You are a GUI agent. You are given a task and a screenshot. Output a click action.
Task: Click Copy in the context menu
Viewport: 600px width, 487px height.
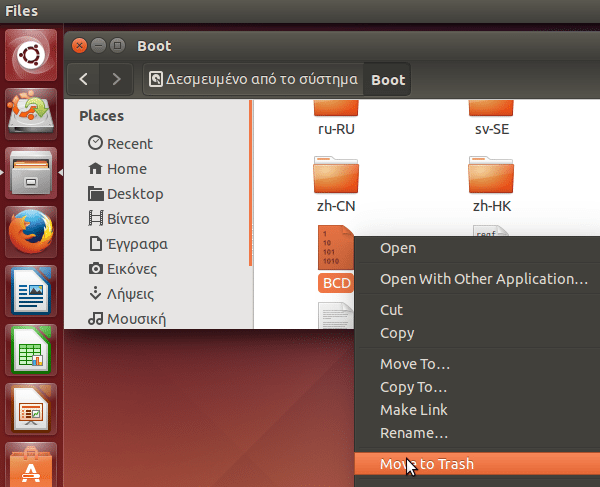point(397,333)
